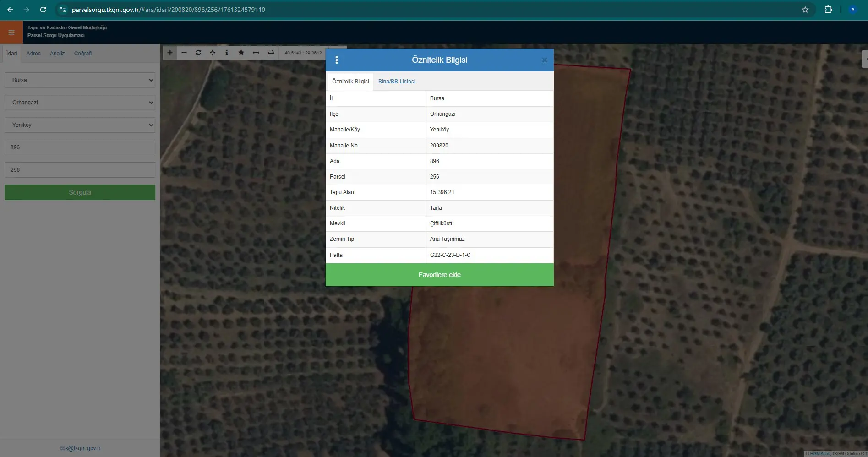Click the Zemin Tip value Ana Taşınmaz
This screenshot has width=868, height=457.
tap(448, 239)
